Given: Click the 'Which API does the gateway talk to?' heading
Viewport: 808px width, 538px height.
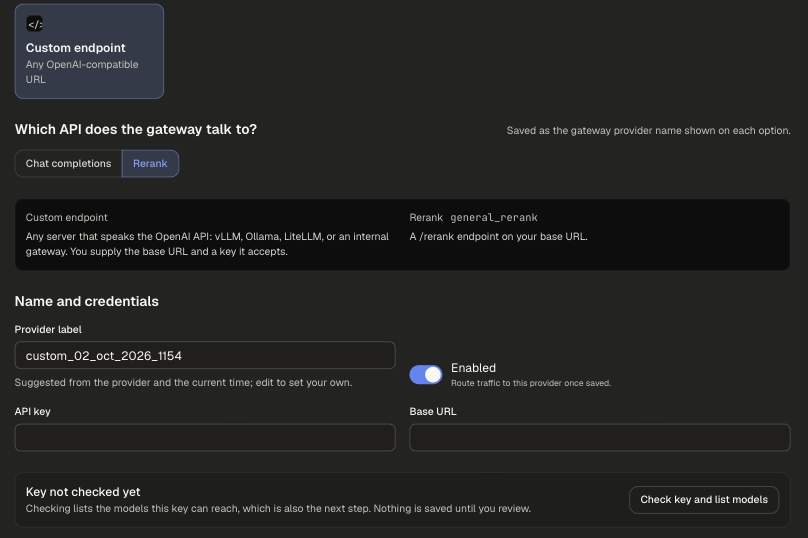Looking at the screenshot, I should tap(136, 129).
